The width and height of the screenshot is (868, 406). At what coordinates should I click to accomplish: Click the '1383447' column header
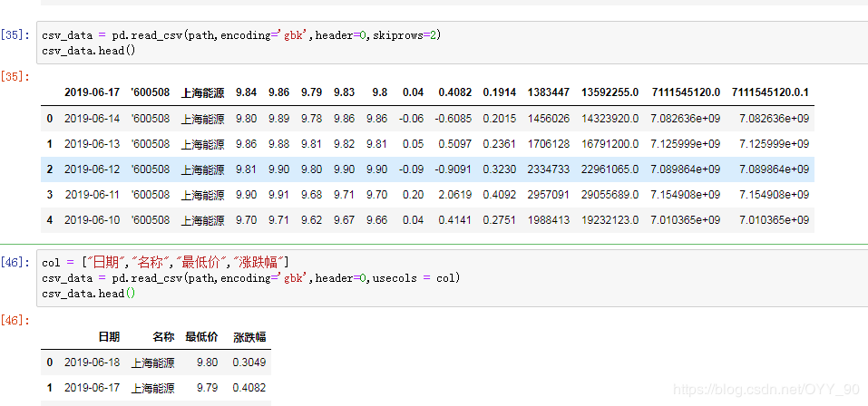(549, 92)
